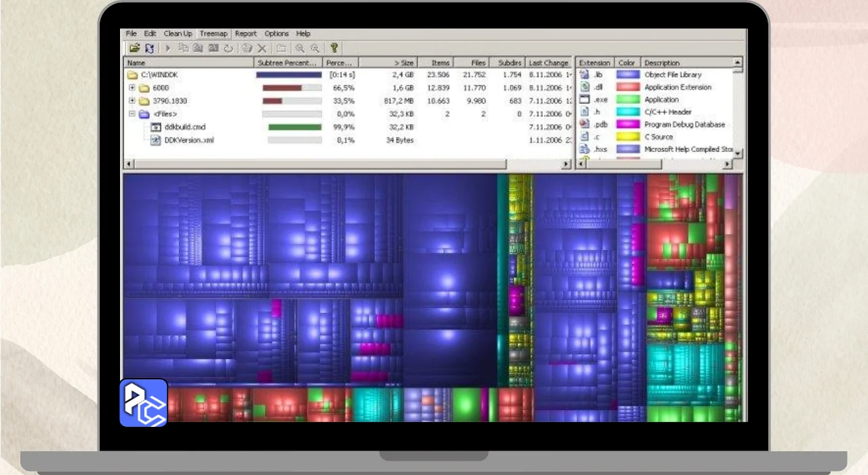Image resolution: width=868 pixels, height=475 pixels.
Task: Expand the 3790.1830 folder node
Action: (132, 101)
